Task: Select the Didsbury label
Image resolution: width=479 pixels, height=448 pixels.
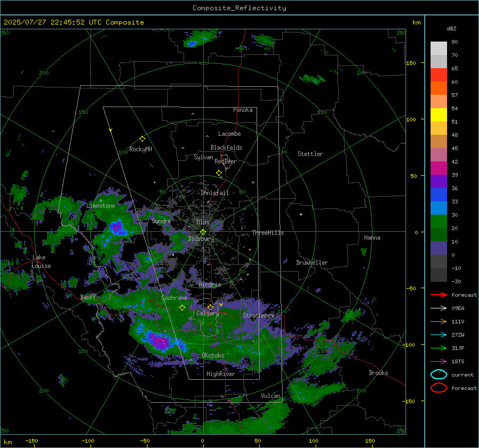Action: pos(201,239)
